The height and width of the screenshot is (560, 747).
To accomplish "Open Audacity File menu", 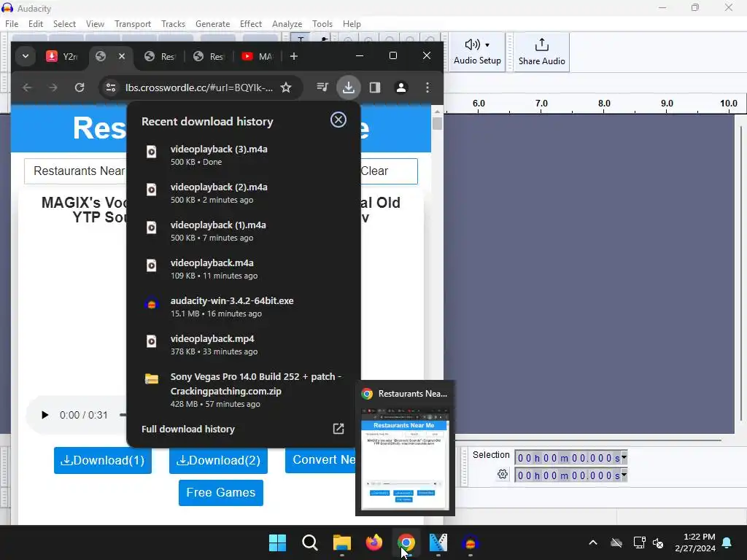I will click(12, 24).
